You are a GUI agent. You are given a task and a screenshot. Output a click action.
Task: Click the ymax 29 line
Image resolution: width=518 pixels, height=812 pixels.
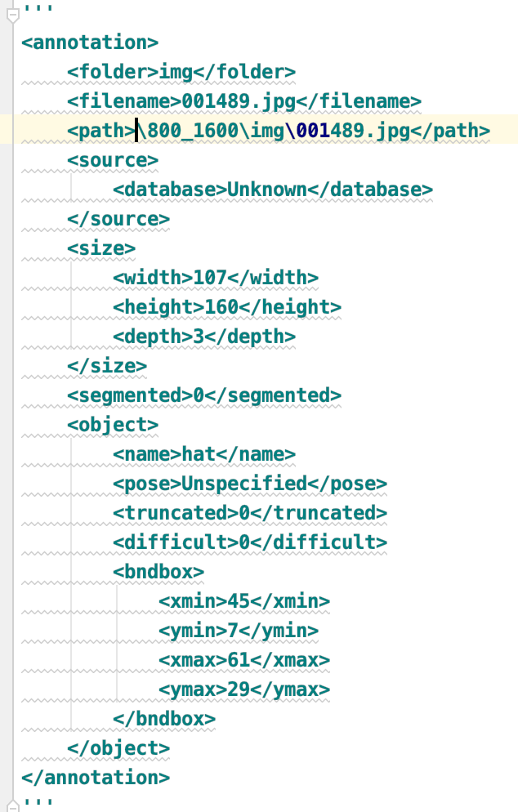pos(244,690)
